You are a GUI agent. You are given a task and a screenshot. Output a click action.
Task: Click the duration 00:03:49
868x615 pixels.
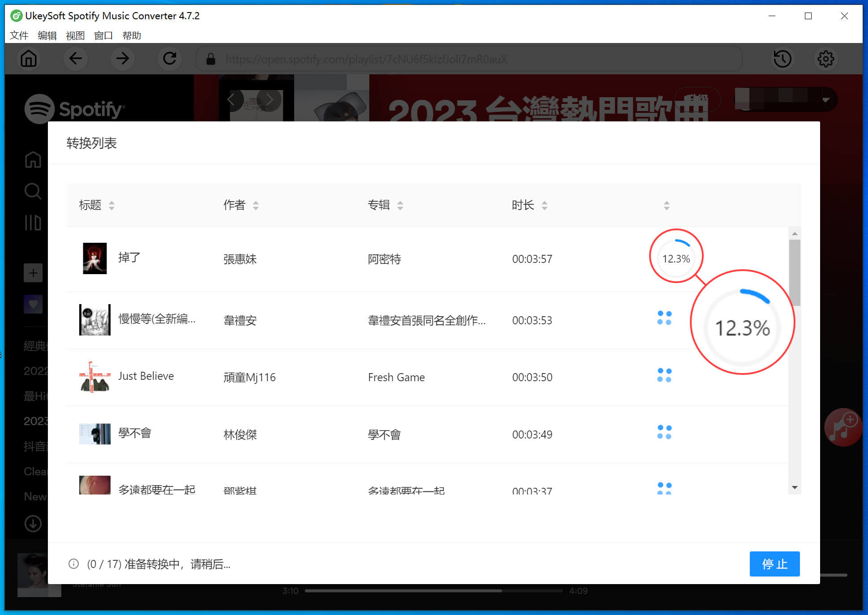(532, 434)
